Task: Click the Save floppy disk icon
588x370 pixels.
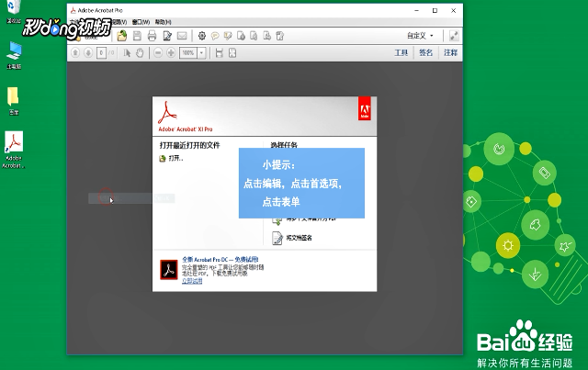Action: coord(137,36)
